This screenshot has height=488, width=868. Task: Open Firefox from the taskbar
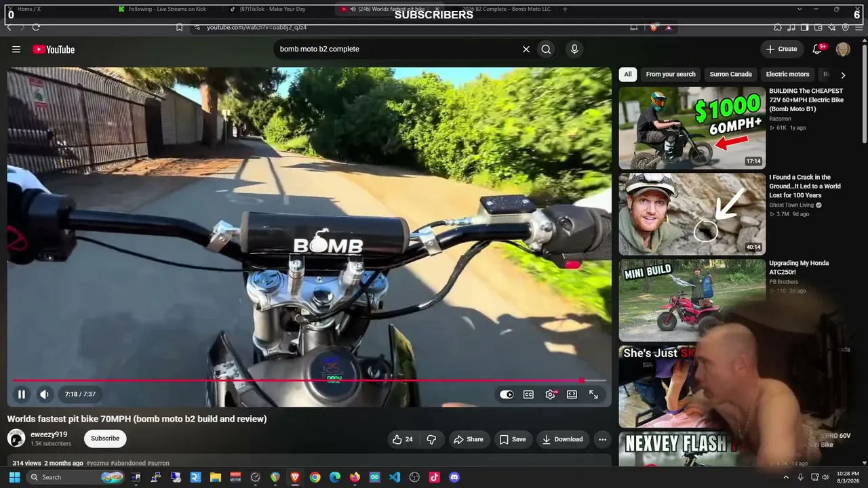click(x=355, y=477)
